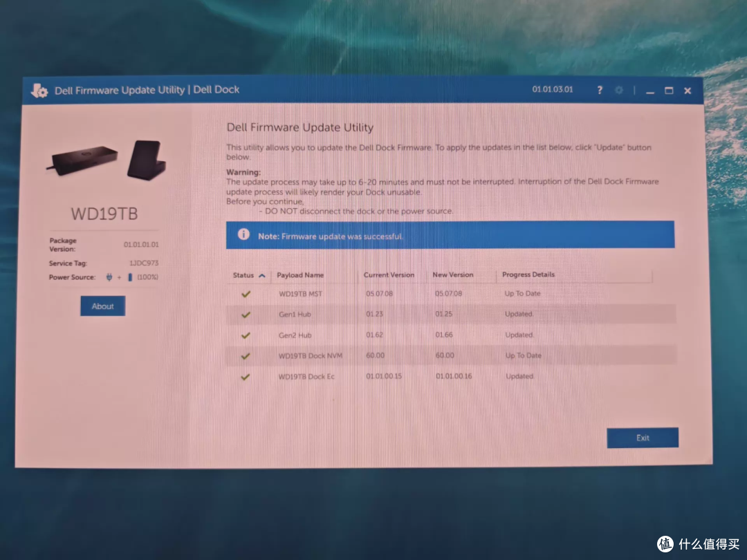
Task: Click the Updated status for Gen1 Hub
Action: (519, 314)
